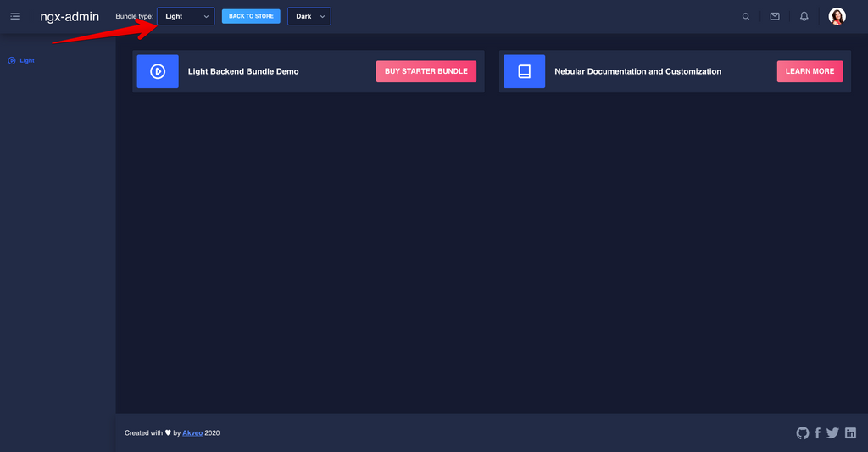Open the GitHub footer icon

(x=802, y=433)
